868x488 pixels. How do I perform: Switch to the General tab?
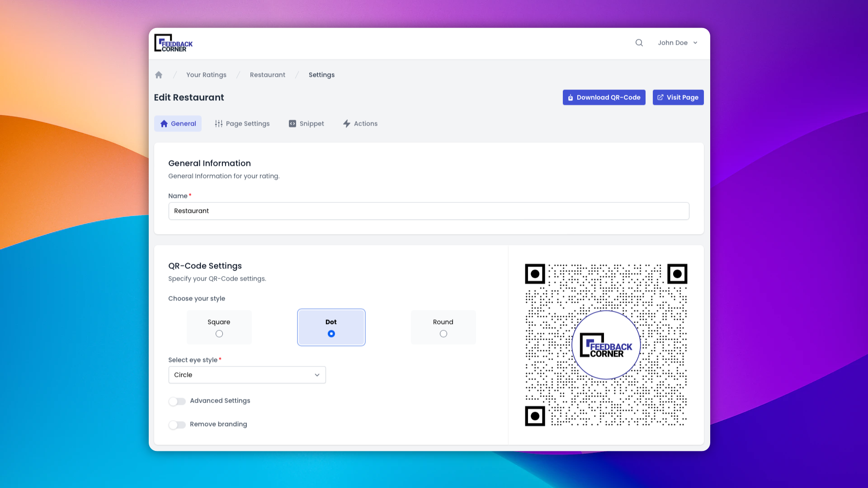click(178, 123)
